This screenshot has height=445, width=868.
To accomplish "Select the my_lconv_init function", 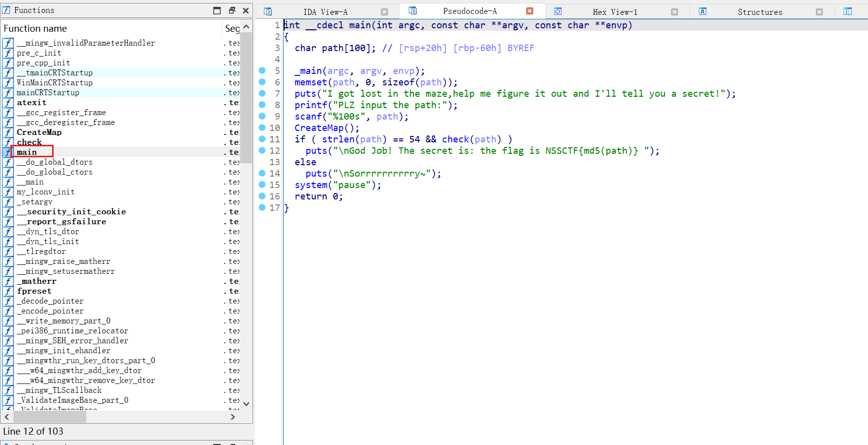I will coord(46,192).
